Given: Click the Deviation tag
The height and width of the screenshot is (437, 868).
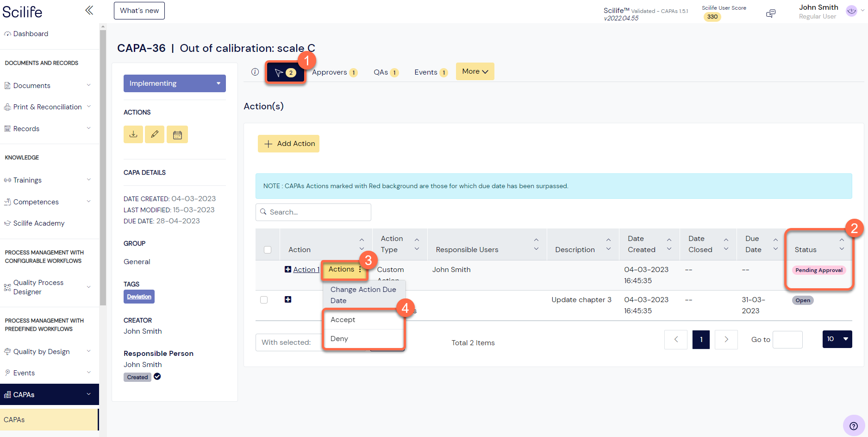Looking at the screenshot, I should (x=139, y=297).
